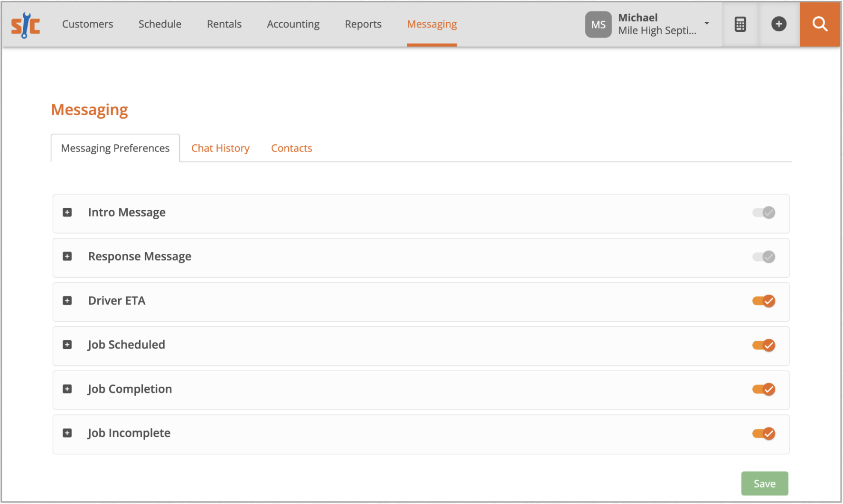Expand the Job Incomplete section
Image resolution: width=843 pixels, height=504 pixels.
67,433
